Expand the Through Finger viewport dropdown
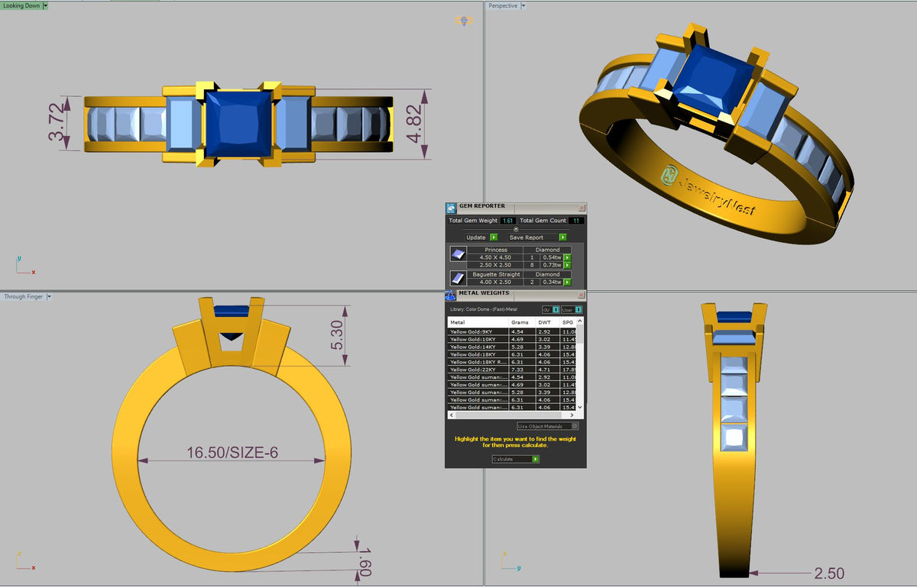The width and height of the screenshot is (917, 588). point(49,296)
